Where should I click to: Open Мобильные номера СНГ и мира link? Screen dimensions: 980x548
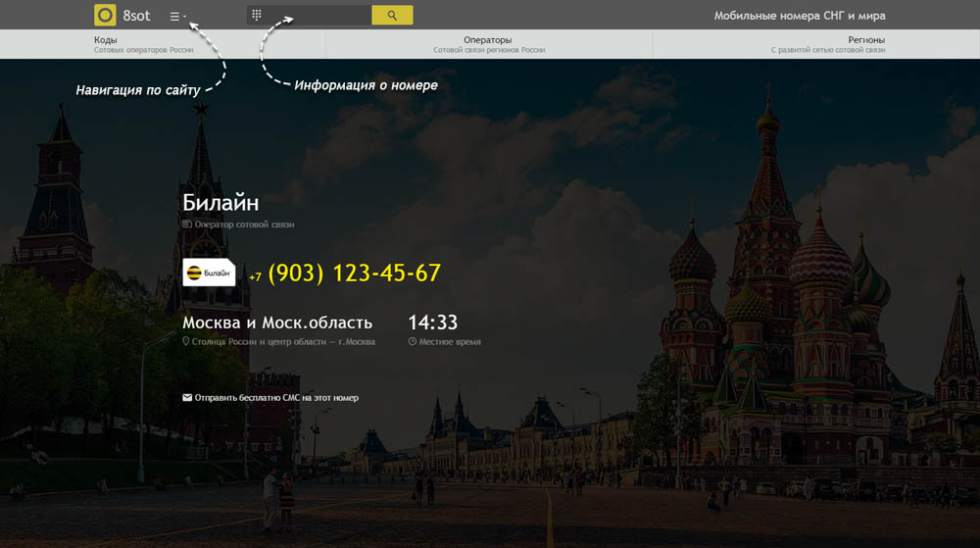click(800, 16)
